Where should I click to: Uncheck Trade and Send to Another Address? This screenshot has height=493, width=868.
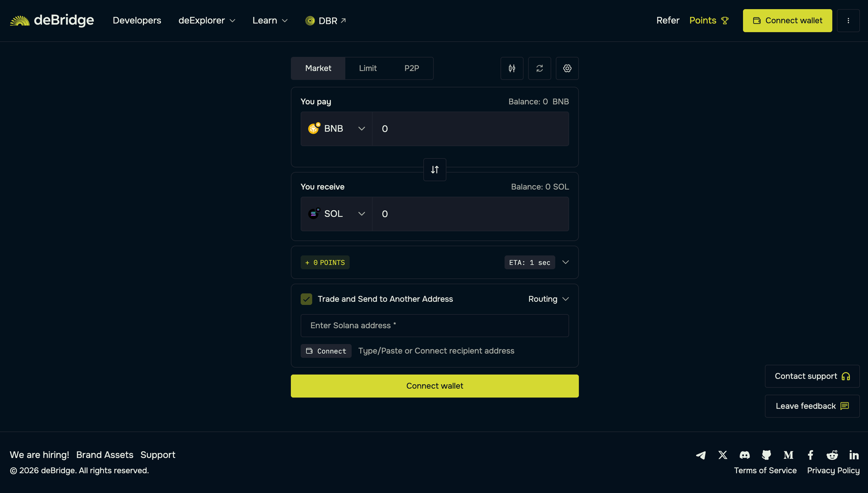pos(307,299)
